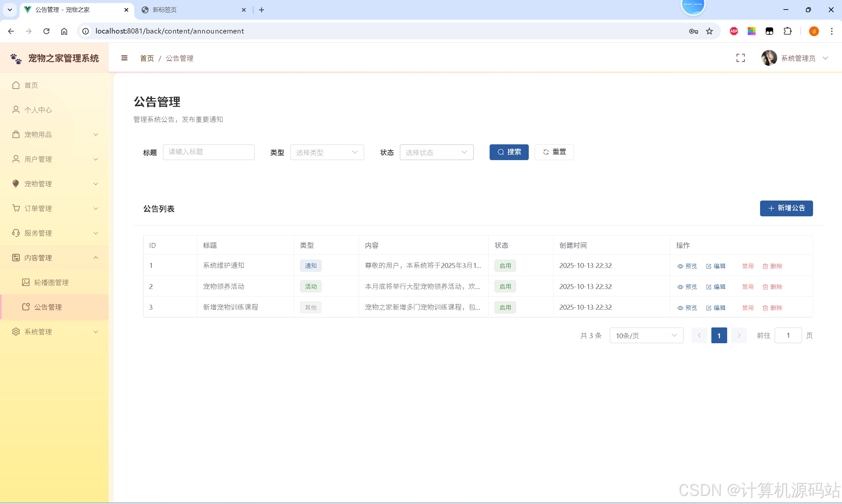This screenshot has width=842, height=504.
Task: Open 轮播图管理 submenu item
Action: coord(54,282)
